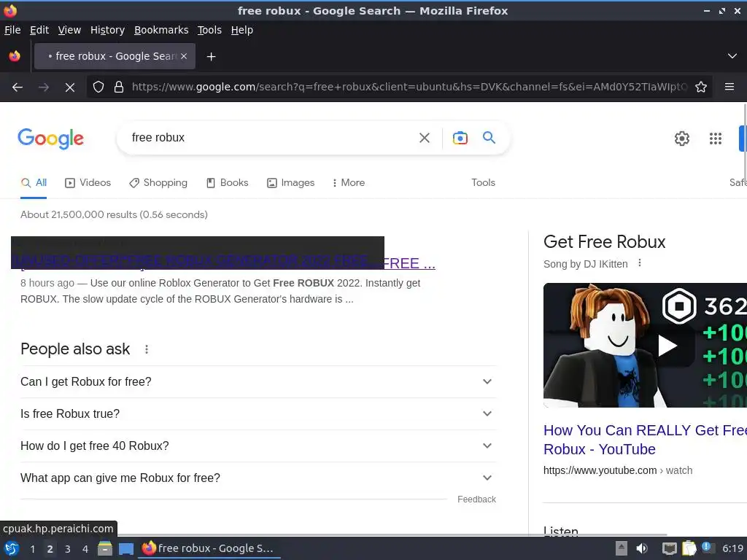This screenshot has height=560, width=747.
Task: Open the clipboard tray icon
Action: click(689, 548)
